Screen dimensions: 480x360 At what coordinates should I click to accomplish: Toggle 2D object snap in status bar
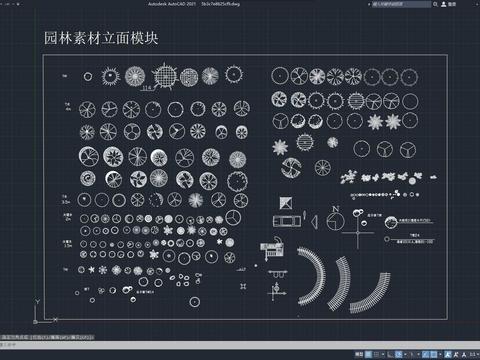[434, 354]
